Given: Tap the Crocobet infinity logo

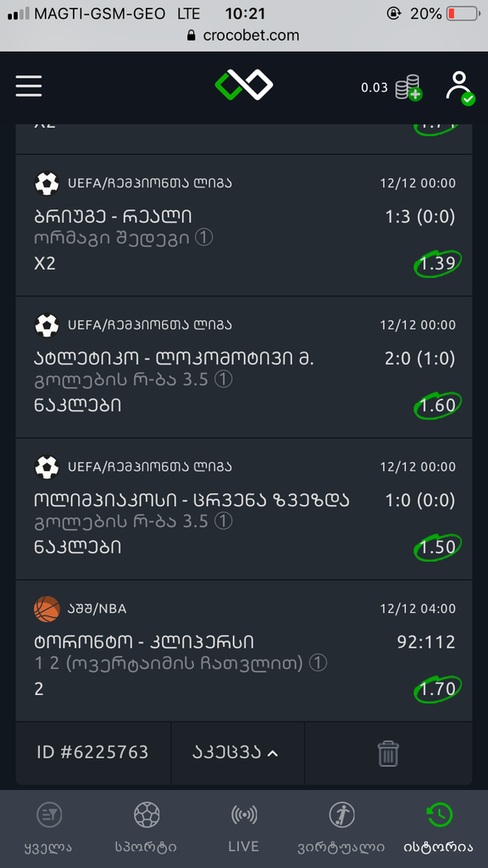Looking at the screenshot, I should [x=244, y=85].
